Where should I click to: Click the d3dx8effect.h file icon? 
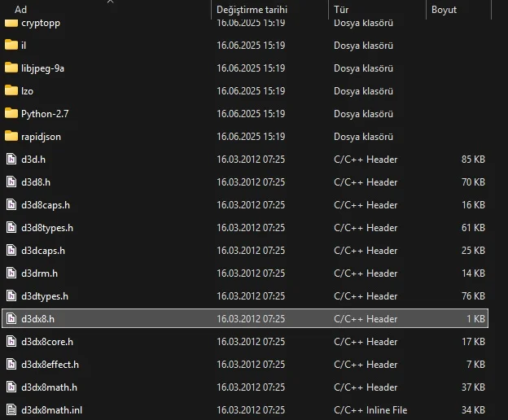[11, 365]
